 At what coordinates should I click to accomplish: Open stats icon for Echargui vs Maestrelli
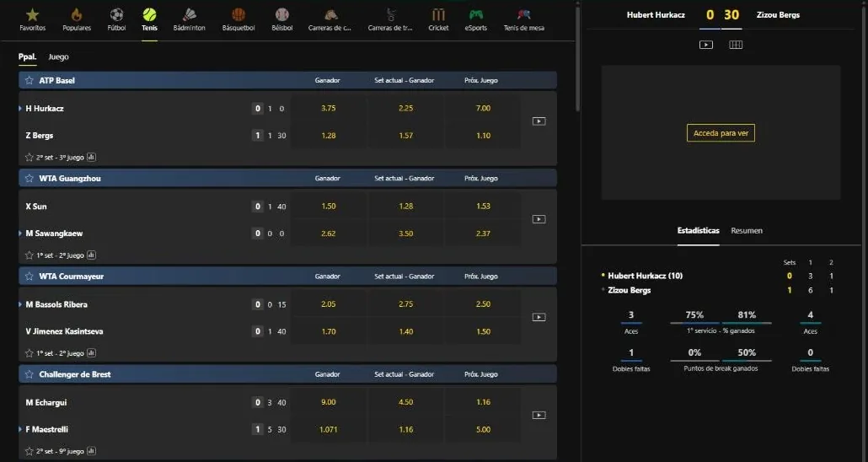pyautogui.click(x=91, y=452)
